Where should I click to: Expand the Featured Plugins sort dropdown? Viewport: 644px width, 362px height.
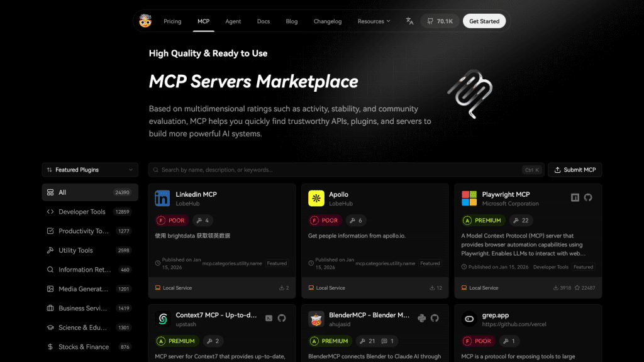(x=90, y=170)
